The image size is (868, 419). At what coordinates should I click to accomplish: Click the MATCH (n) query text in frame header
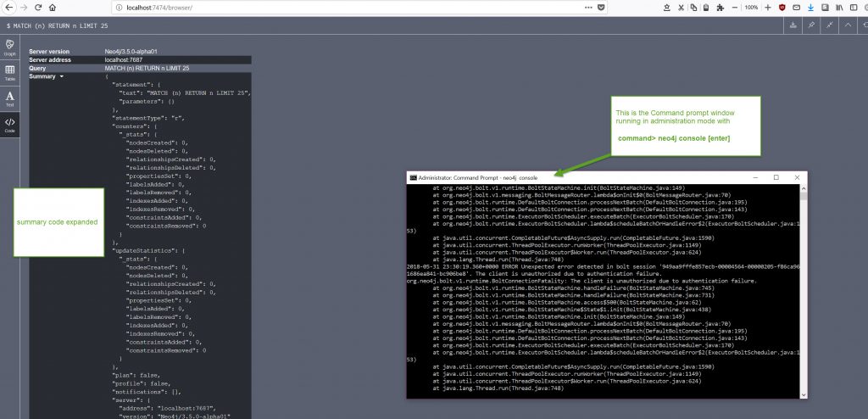tap(58, 25)
